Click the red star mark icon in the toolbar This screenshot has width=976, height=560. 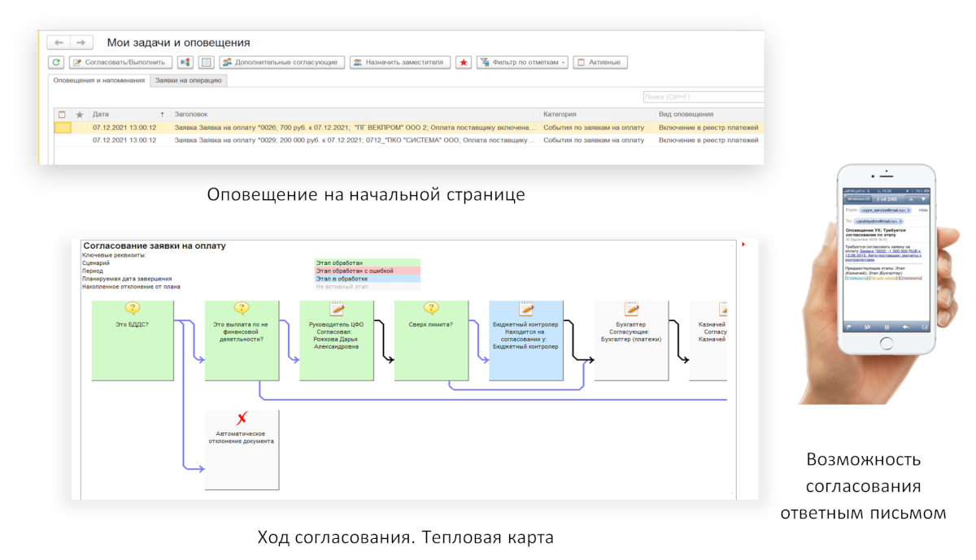(x=463, y=63)
